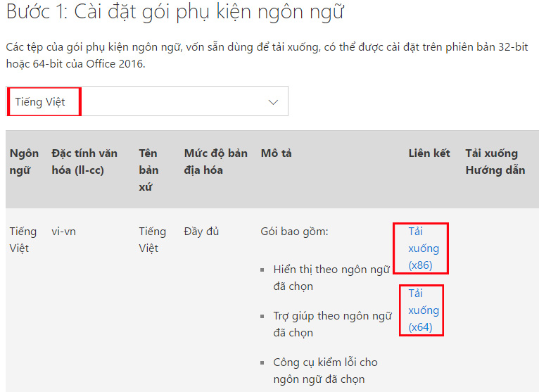Select 'Tiếng Việt' cell under Tên bản xứ
This screenshot has width=539, height=392.
point(152,240)
